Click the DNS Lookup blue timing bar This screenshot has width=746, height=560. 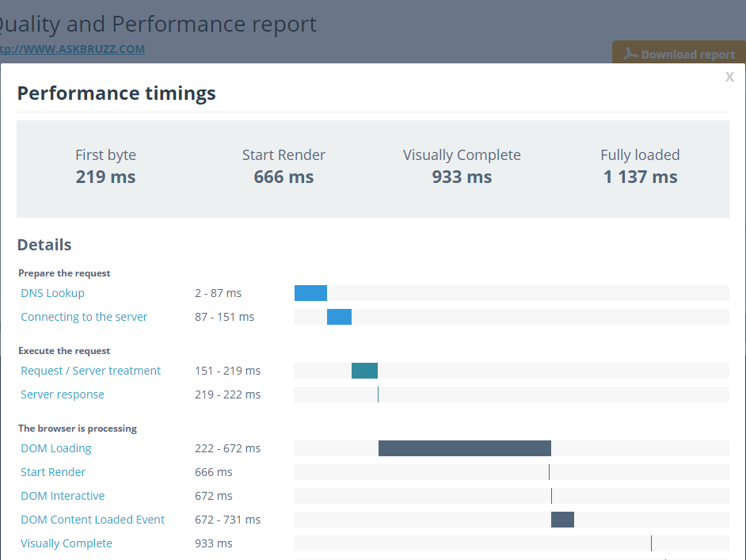pyautogui.click(x=310, y=293)
